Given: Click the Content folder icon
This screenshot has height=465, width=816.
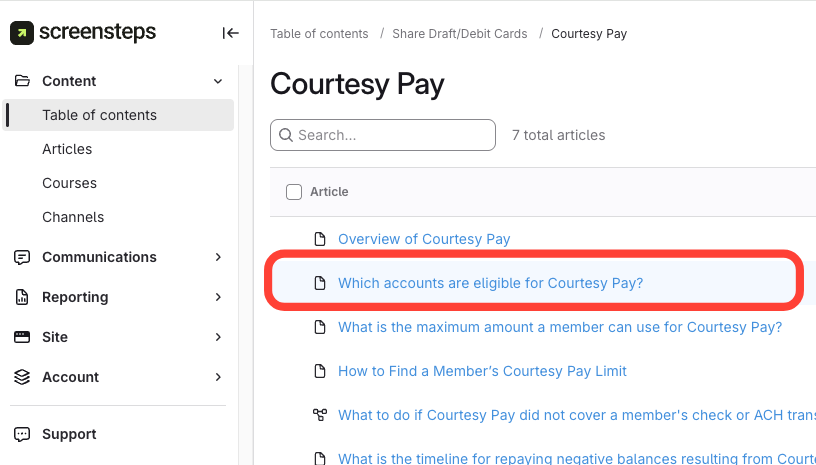Looking at the screenshot, I should 22,81.
